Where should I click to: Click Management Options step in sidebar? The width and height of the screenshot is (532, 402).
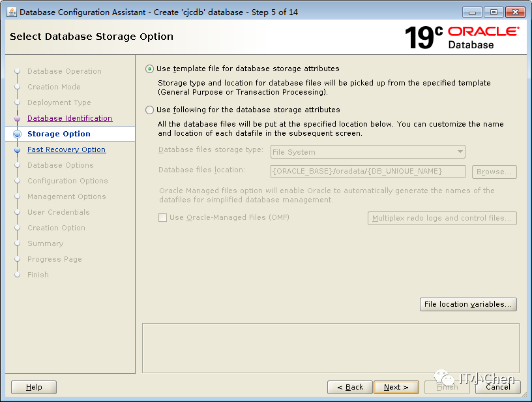[x=66, y=196]
